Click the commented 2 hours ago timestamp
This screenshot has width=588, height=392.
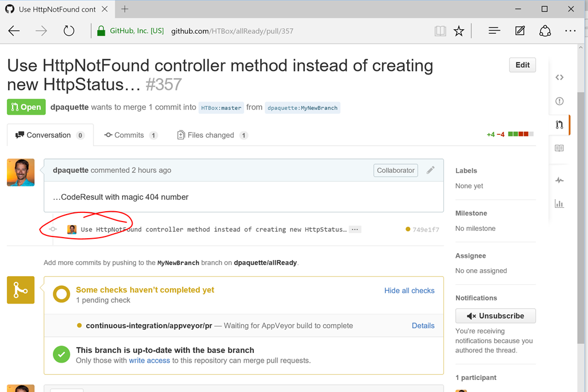[131, 170]
